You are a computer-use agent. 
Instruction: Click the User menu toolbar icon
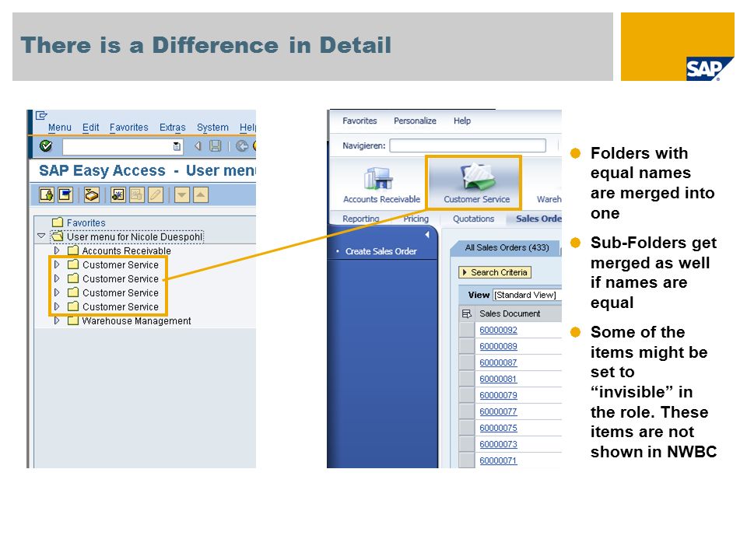[x=47, y=194]
